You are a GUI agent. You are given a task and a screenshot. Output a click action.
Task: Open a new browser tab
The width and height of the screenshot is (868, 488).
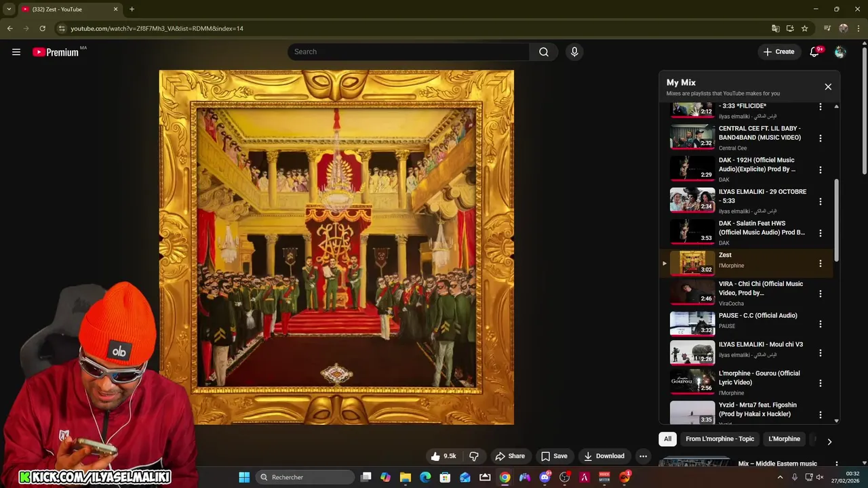click(132, 9)
